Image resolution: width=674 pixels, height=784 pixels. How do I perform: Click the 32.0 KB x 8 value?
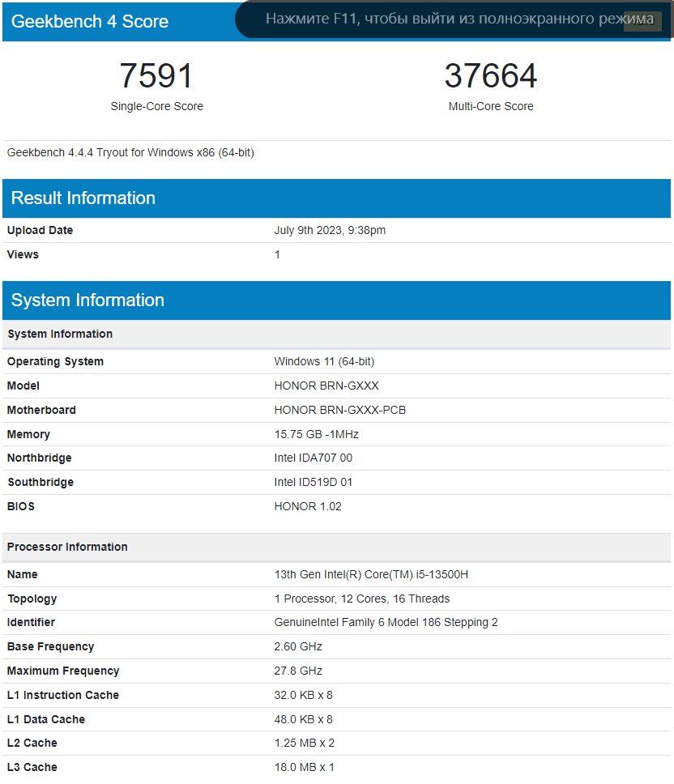pos(303,695)
